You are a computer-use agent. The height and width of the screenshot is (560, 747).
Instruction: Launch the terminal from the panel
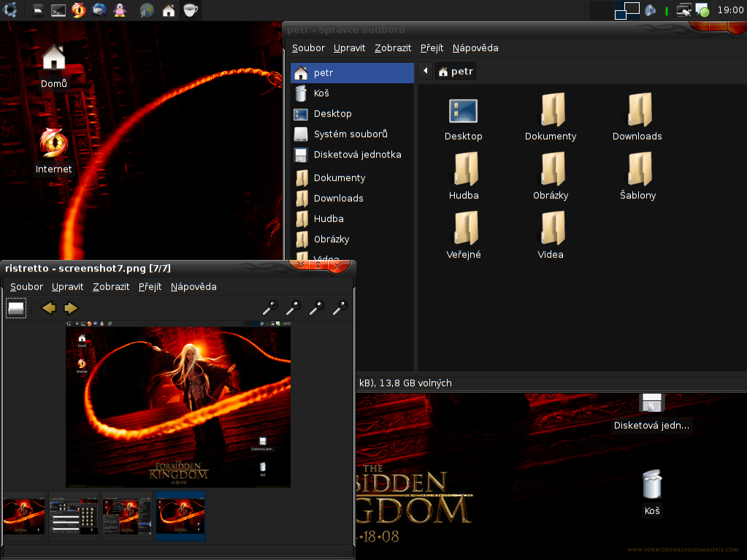(x=58, y=10)
